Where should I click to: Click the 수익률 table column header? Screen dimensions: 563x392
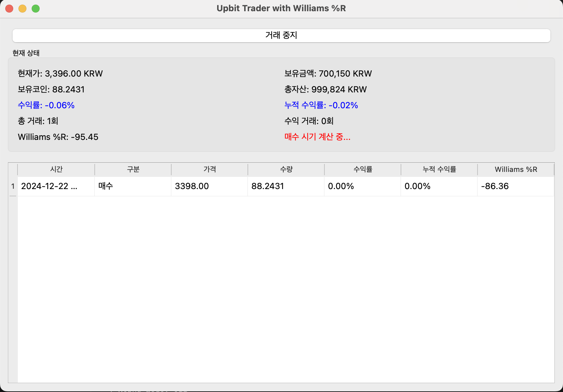363,169
